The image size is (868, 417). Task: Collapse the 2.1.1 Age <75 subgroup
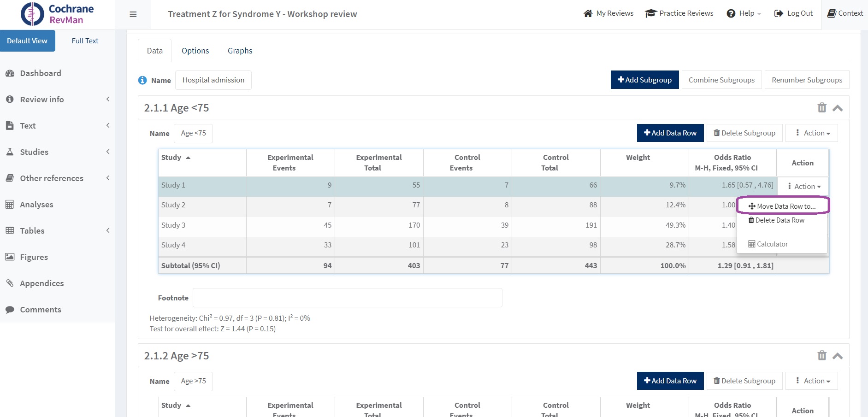click(x=838, y=108)
